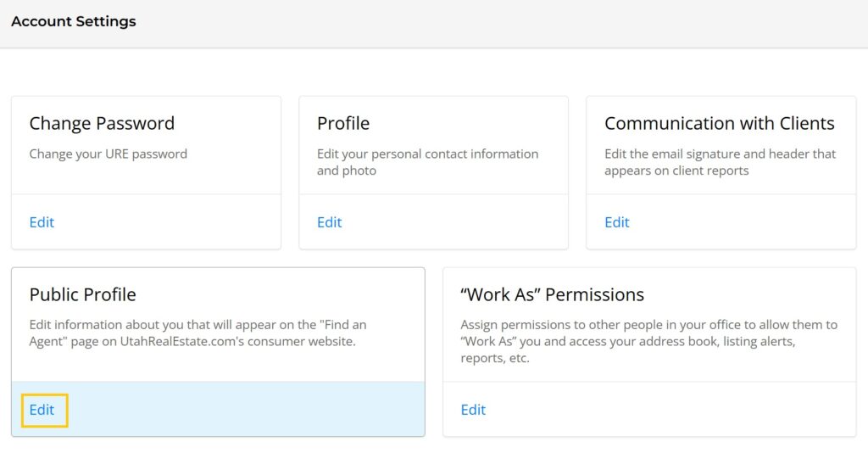Select the Change Password card title
This screenshot has width=868, height=453.
[x=102, y=123]
